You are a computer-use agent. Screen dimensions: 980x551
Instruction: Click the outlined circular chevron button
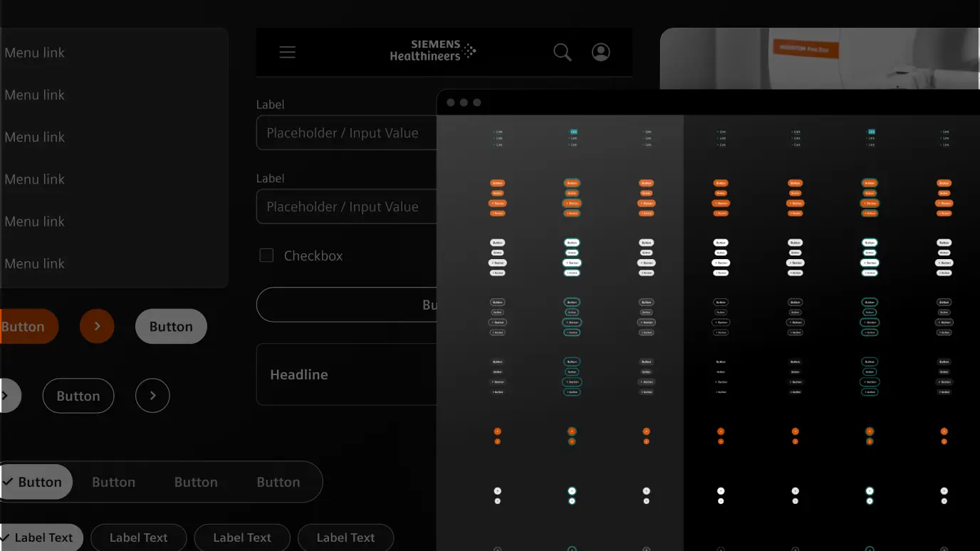[152, 396]
